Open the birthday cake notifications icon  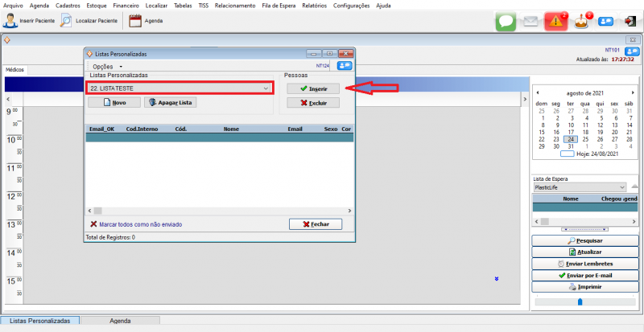click(x=581, y=22)
